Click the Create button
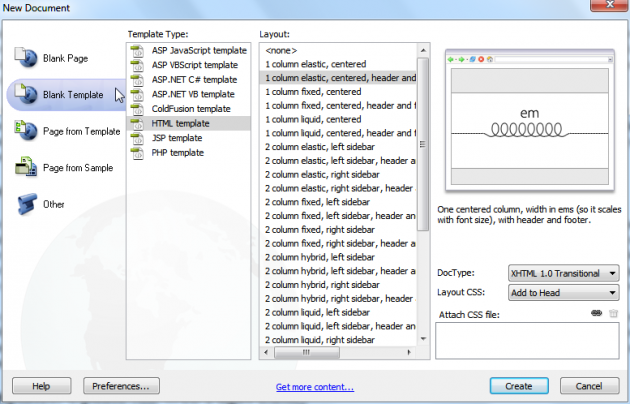Image resolution: width=630 pixels, height=404 pixels. tap(518, 385)
